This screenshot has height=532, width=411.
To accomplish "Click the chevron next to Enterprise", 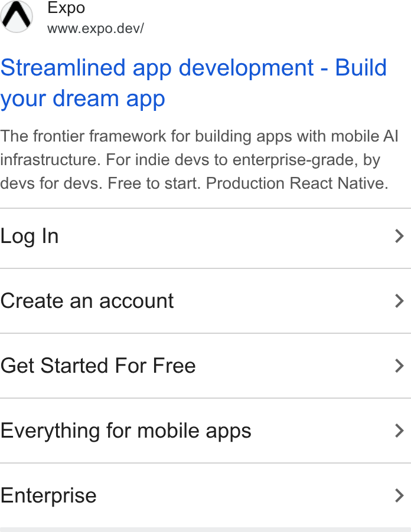I will click(399, 495).
